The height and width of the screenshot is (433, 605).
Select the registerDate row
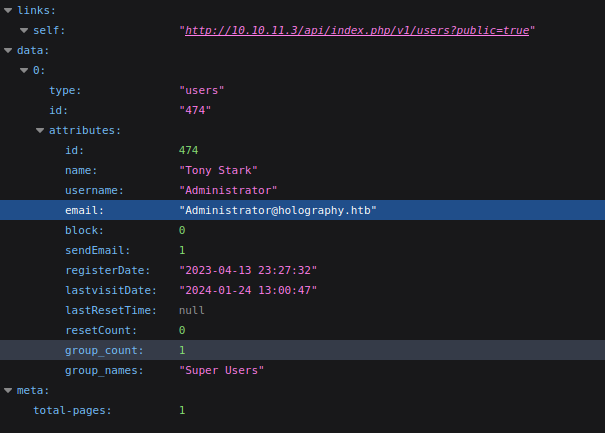click(x=302, y=270)
